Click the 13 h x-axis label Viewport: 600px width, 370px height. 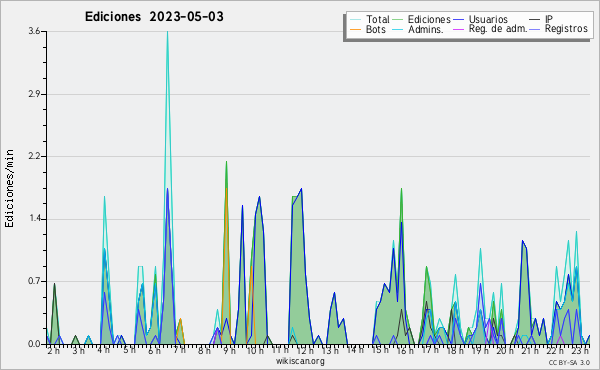click(x=330, y=350)
